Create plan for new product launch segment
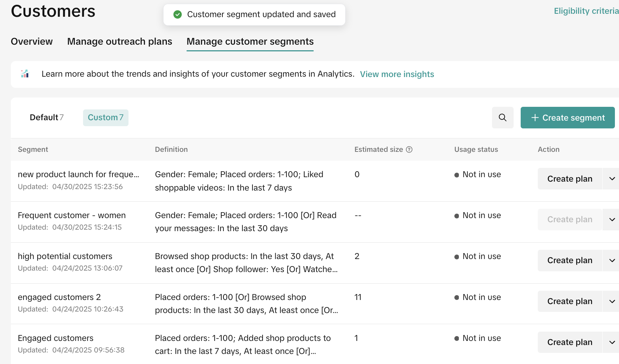The height and width of the screenshot is (364, 619). pos(569,179)
